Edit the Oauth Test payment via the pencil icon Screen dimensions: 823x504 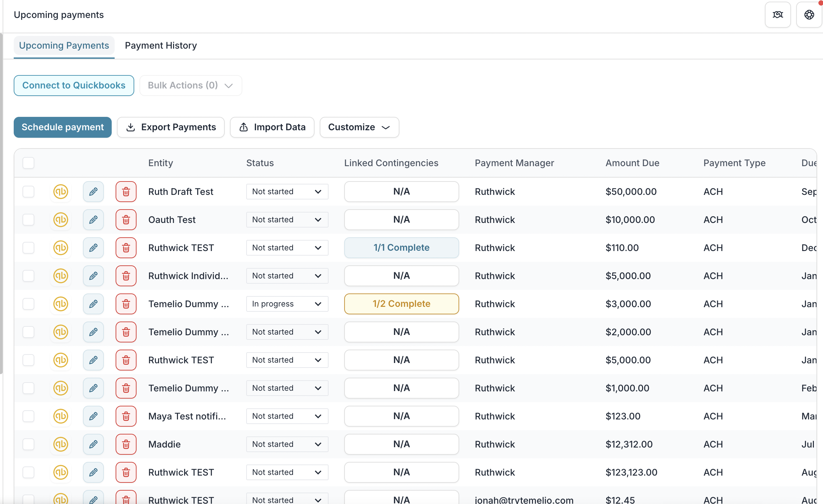pos(93,220)
